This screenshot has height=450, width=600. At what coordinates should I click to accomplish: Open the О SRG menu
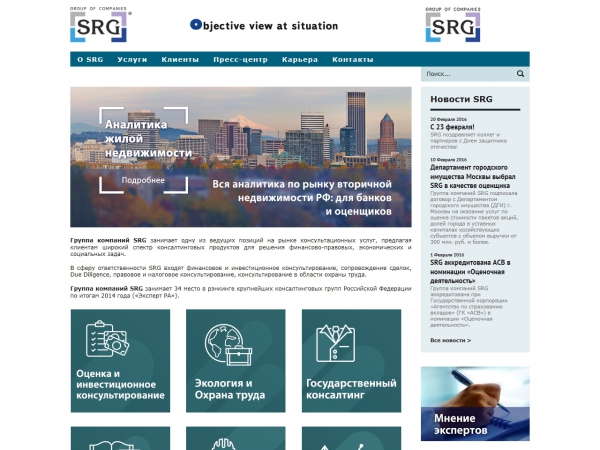[x=90, y=59]
